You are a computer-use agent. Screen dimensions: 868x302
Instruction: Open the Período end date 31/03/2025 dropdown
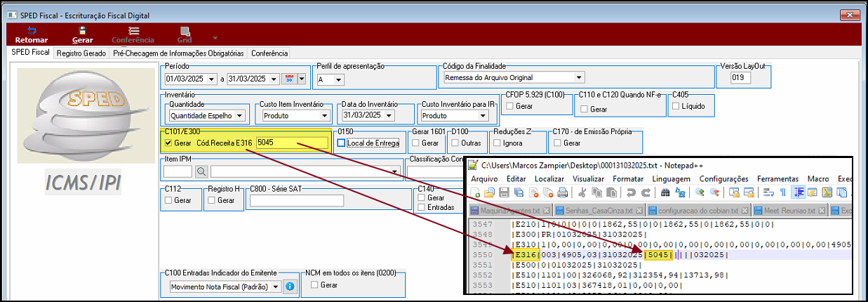point(274,79)
